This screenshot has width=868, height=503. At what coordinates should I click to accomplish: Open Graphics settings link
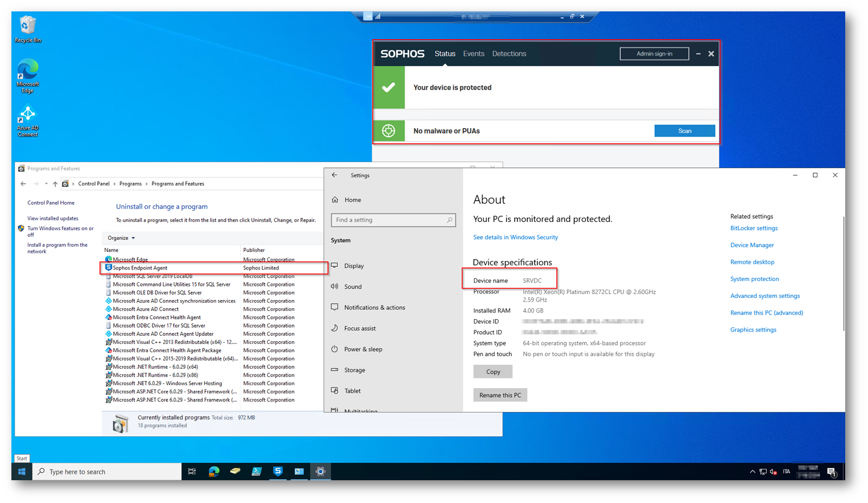(753, 330)
